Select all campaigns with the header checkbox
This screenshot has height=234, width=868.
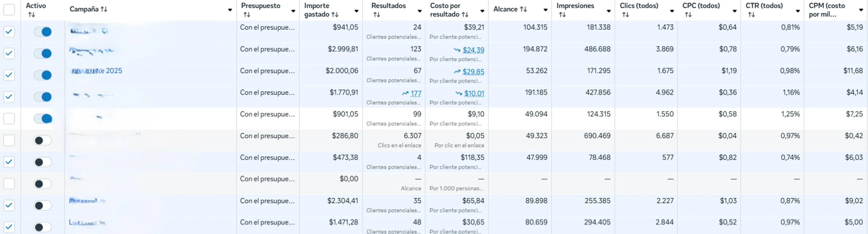click(x=9, y=9)
